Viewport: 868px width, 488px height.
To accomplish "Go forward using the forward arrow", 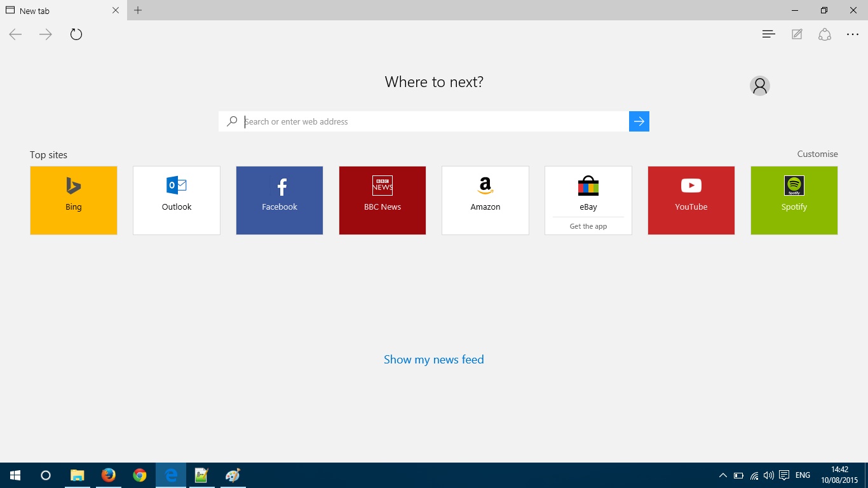I will [x=46, y=34].
